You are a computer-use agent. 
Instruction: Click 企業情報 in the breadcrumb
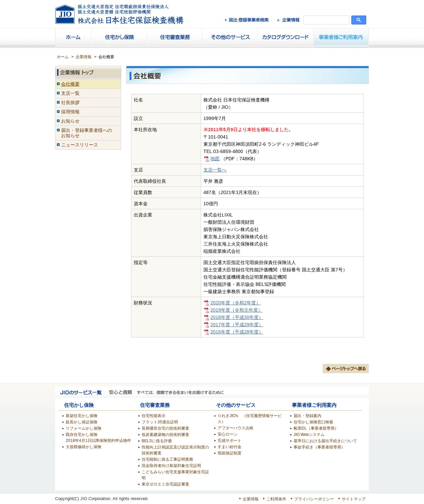84,57
